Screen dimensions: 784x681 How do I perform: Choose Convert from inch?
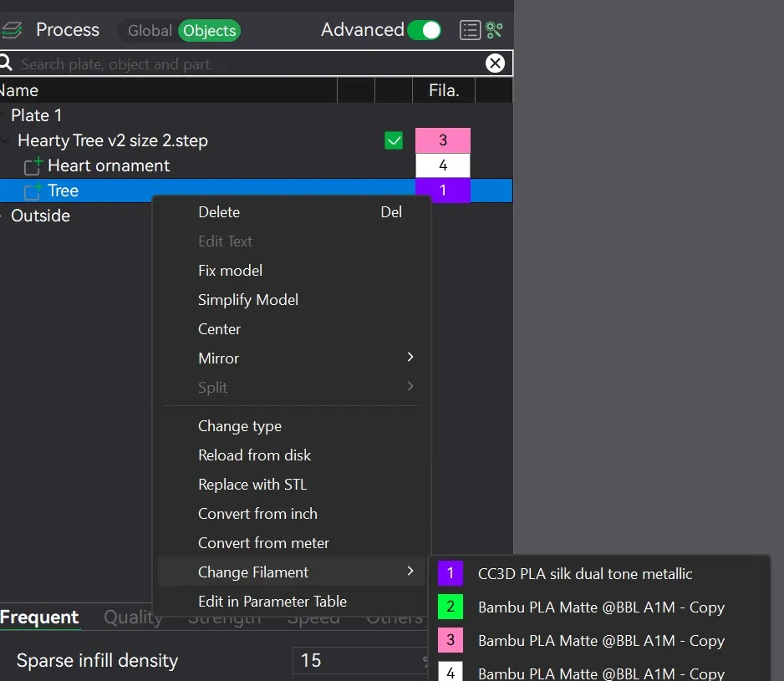pos(292,514)
